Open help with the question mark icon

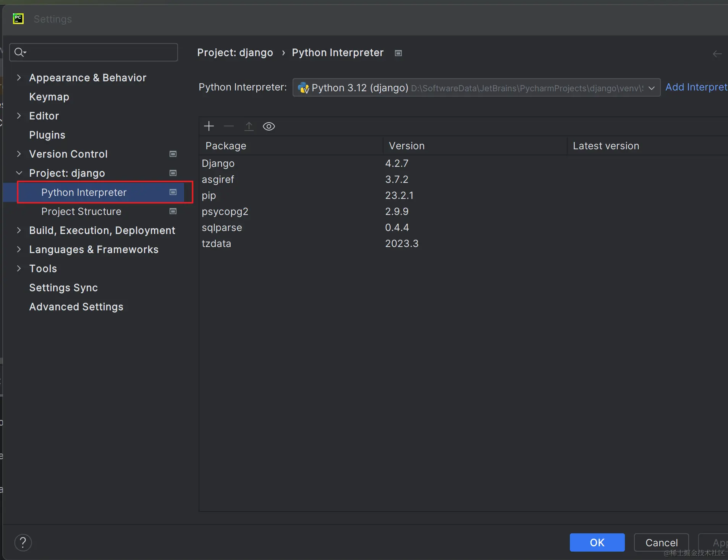point(23,542)
